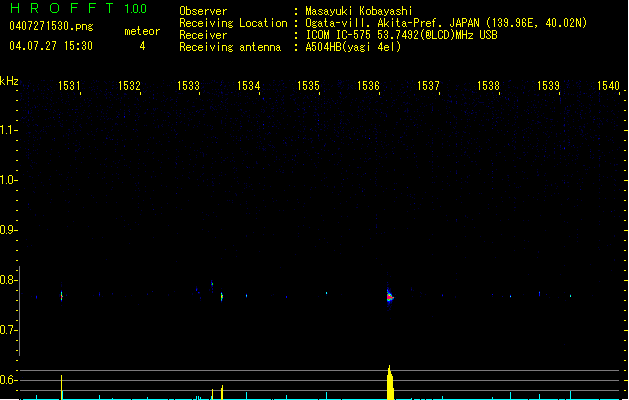
Task: Click time axis marker 1535
Action: tap(308, 86)
